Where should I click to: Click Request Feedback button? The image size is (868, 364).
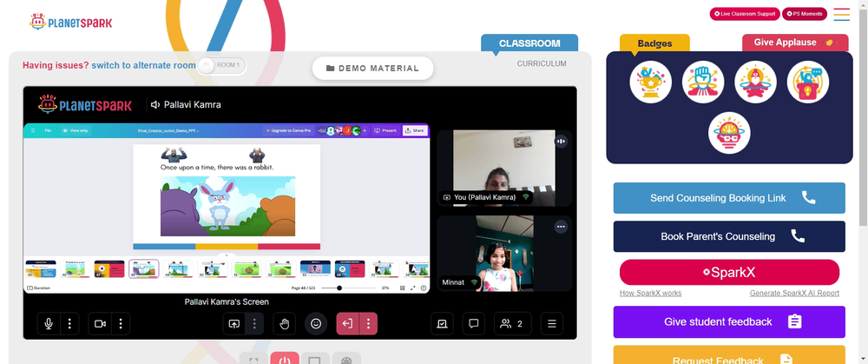pyautogui.click(x=729, y=354)
